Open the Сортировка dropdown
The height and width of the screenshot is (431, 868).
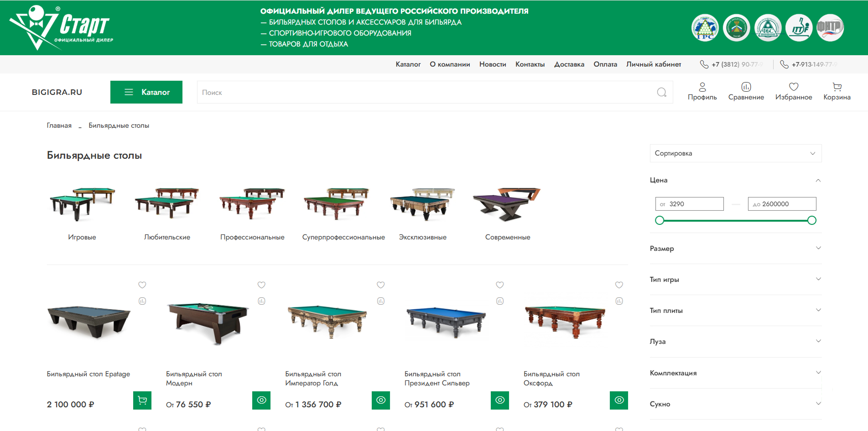click(735, 153)
